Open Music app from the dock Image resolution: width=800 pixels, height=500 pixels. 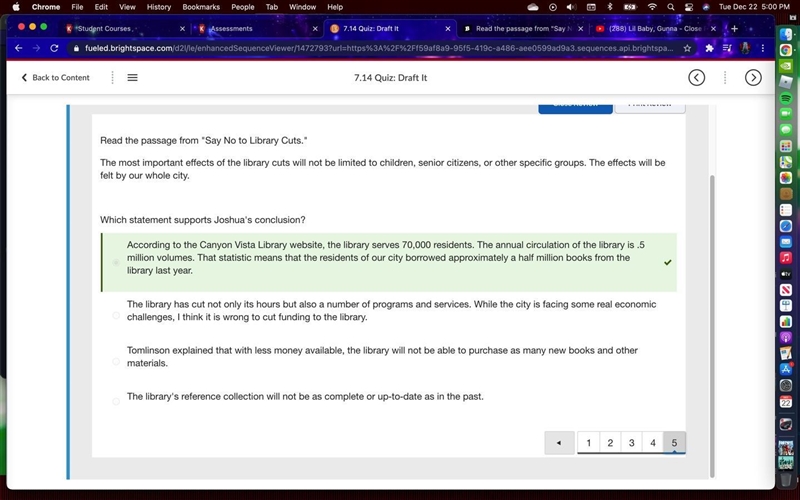pos(786,258)
